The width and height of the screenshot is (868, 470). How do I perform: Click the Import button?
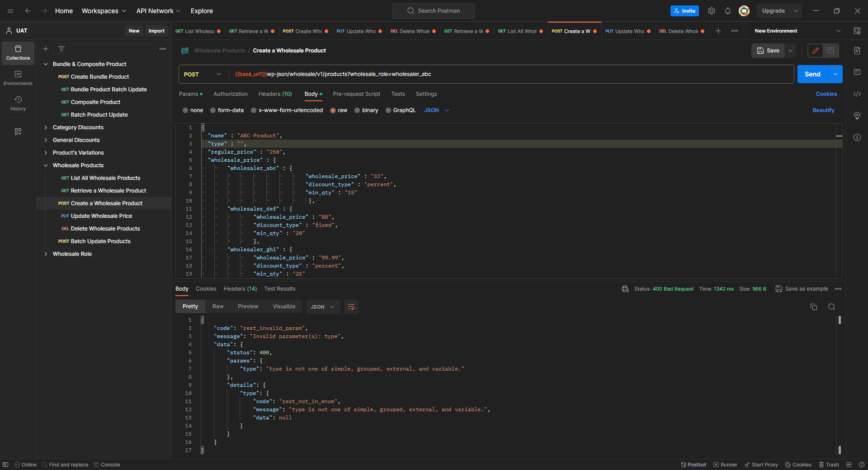click(x=156, y=31)
